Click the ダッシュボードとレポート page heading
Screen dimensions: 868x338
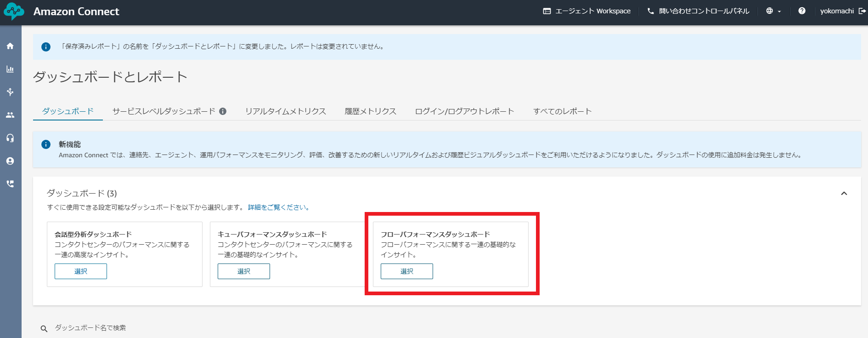pyautogui.click(x=110, y=77)
